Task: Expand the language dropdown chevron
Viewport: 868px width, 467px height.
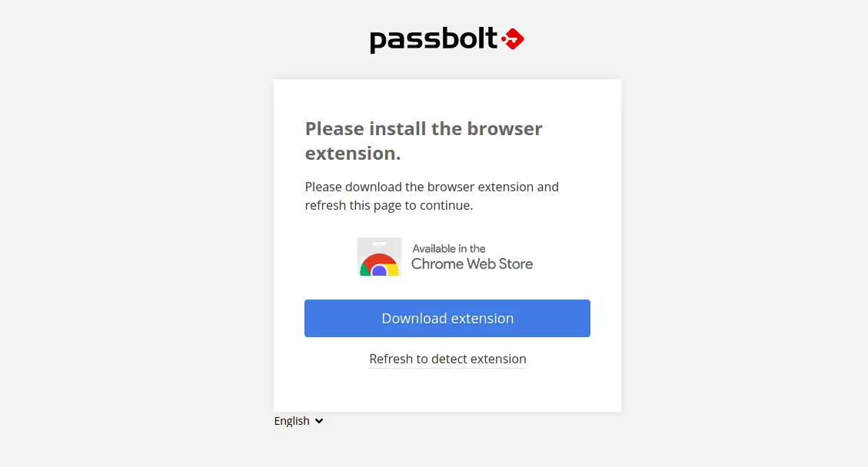Action: click(x=320, y=421)
